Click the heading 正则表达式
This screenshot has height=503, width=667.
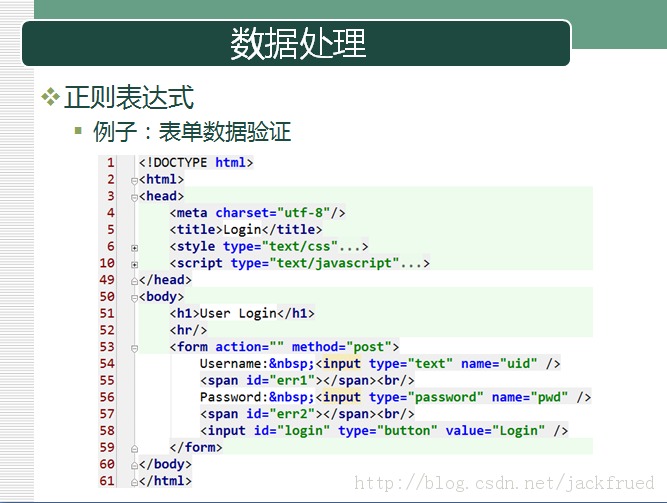coord(129,97)
